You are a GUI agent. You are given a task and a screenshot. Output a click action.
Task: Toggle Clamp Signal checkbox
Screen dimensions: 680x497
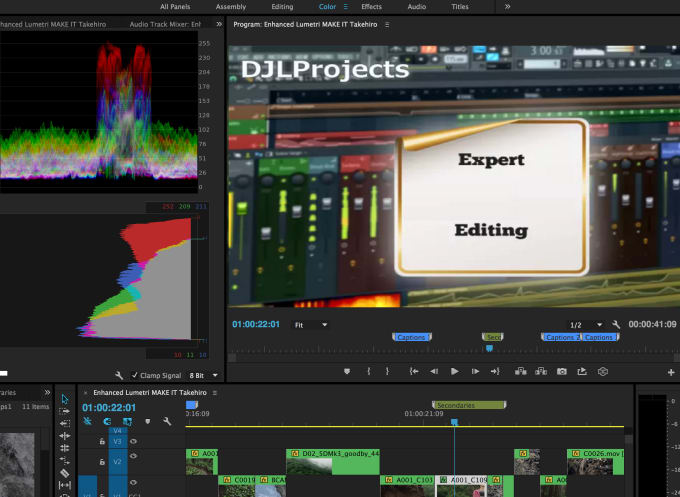click(135, 375)
